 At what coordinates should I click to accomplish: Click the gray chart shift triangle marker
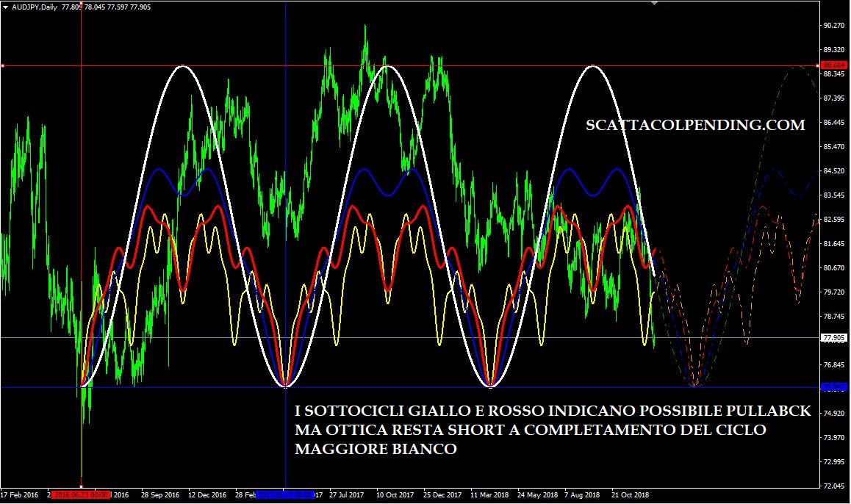[x=656, y=3]
